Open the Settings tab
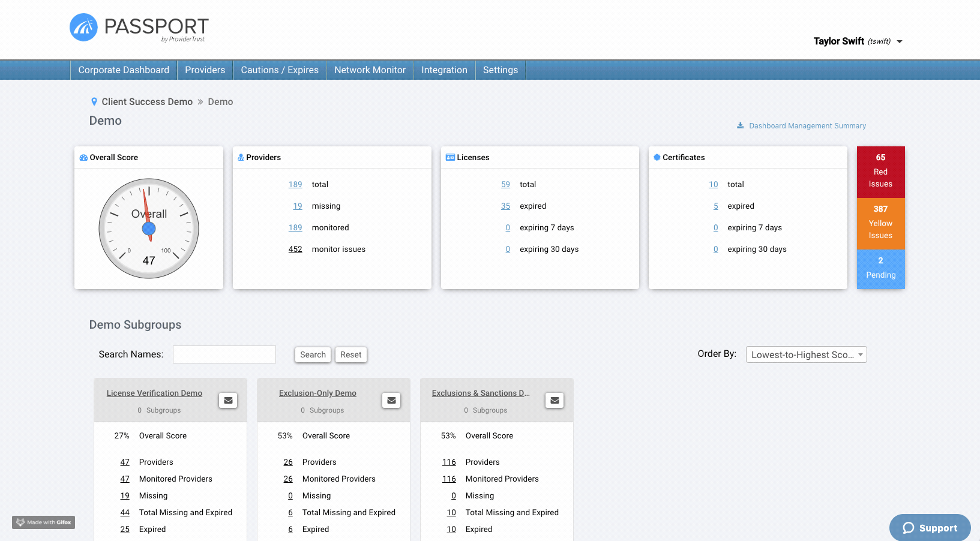 pos(501,70)
